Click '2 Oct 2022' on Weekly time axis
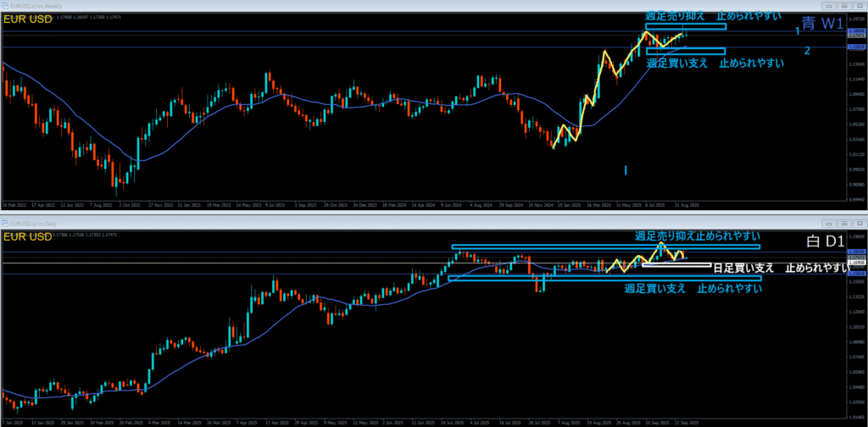Image resolution: width=868 pixels, height=427 pixels. 131,205
